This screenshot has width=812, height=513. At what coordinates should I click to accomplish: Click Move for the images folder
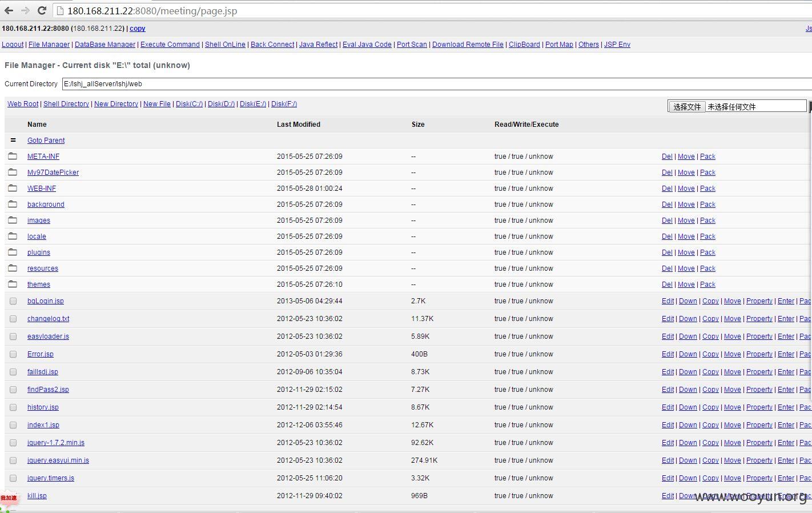[686, 221]
